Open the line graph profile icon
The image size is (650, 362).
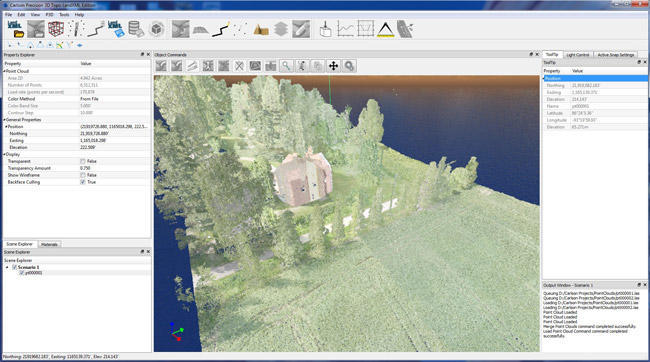coord(345,29)
